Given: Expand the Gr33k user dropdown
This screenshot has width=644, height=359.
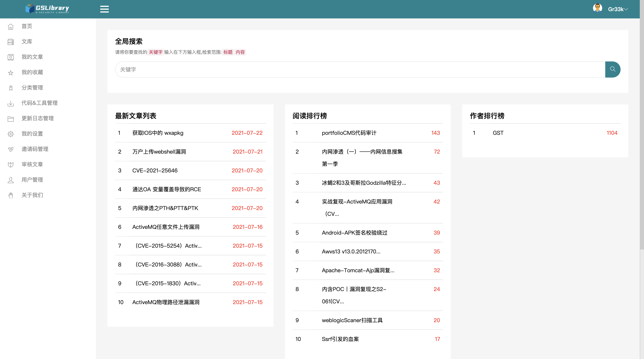Looking at the screenshot, I should coord(618,9).
